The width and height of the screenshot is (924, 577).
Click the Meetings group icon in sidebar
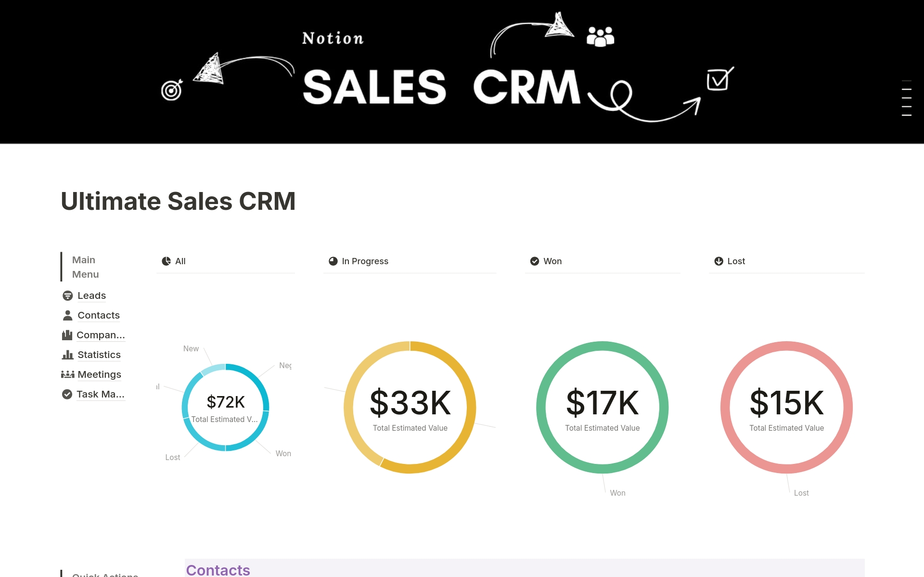[67, 374]
